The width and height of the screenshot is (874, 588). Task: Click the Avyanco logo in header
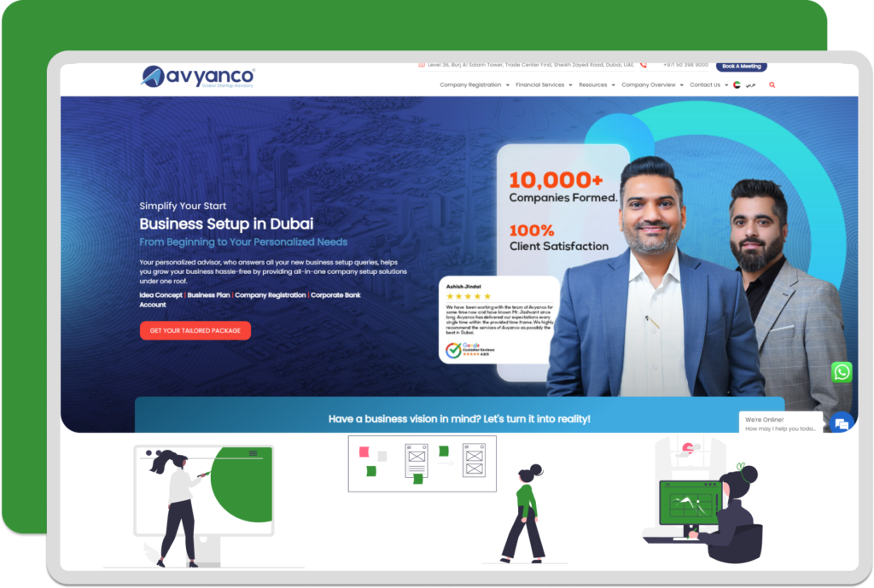tap(198, 77)
